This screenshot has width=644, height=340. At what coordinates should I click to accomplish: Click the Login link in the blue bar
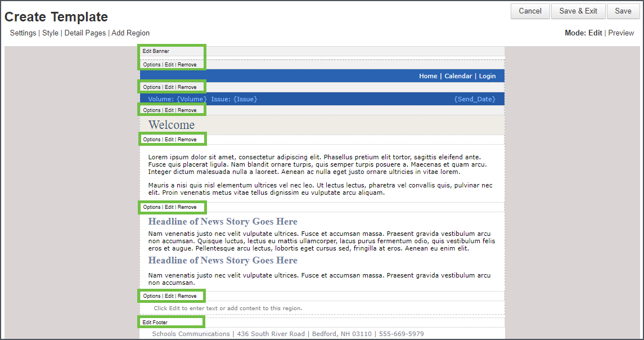[487, 76]
